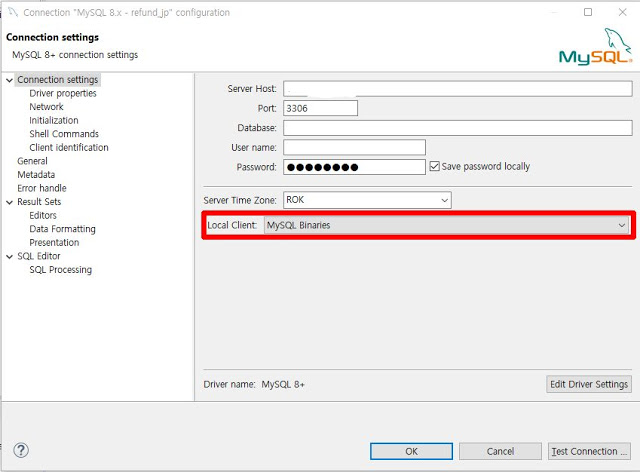This screenshot has width=640, height=472.
Task: Open Client identification page
Action: click(x=69, y=147)
